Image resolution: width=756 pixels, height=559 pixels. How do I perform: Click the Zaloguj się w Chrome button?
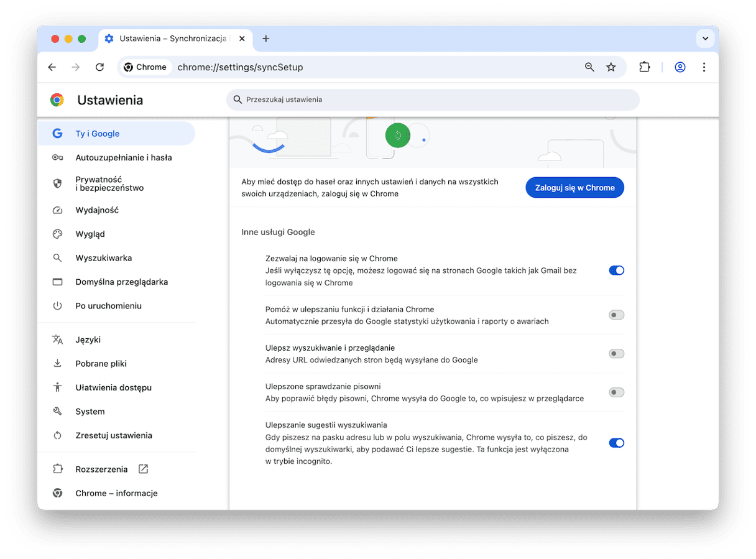(x=575, y=188)
